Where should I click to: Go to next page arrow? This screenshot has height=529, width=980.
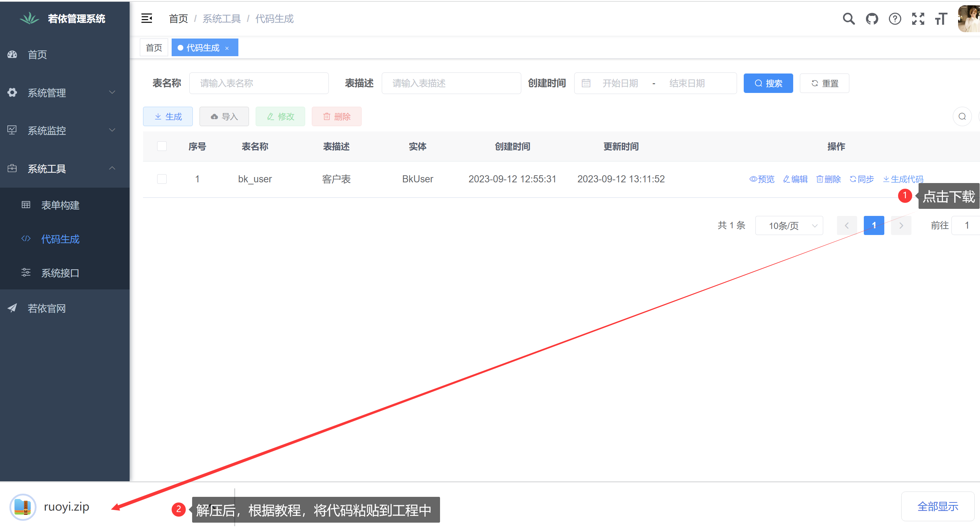point(901,225)
